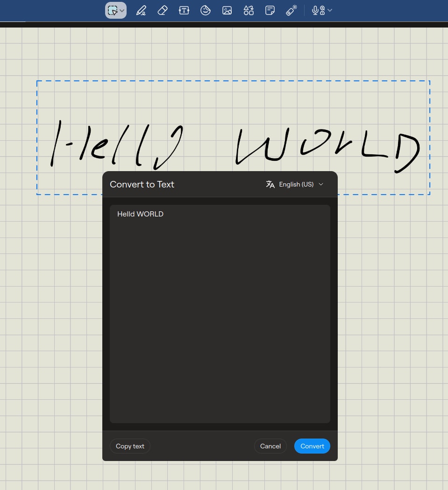This screenshot has width=448, height=490.
Task: Expand the audio recording options chevron
Action: [330, 10]
